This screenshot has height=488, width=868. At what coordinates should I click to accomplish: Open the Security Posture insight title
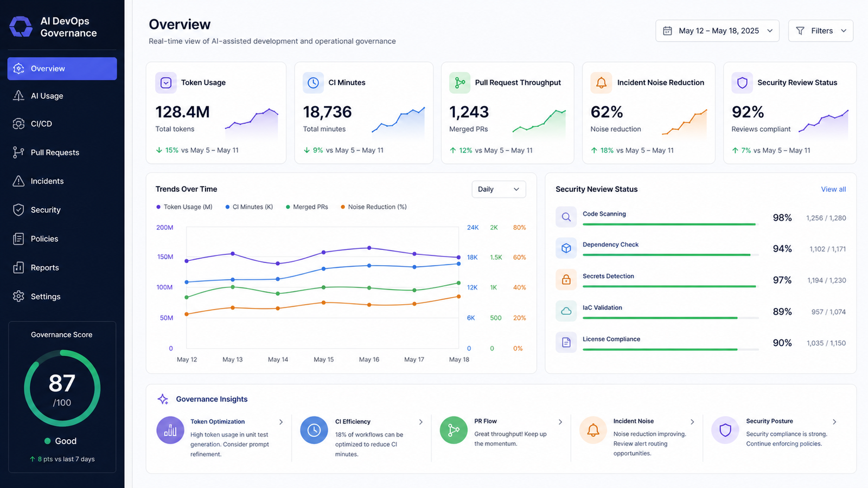pos(769,421)
